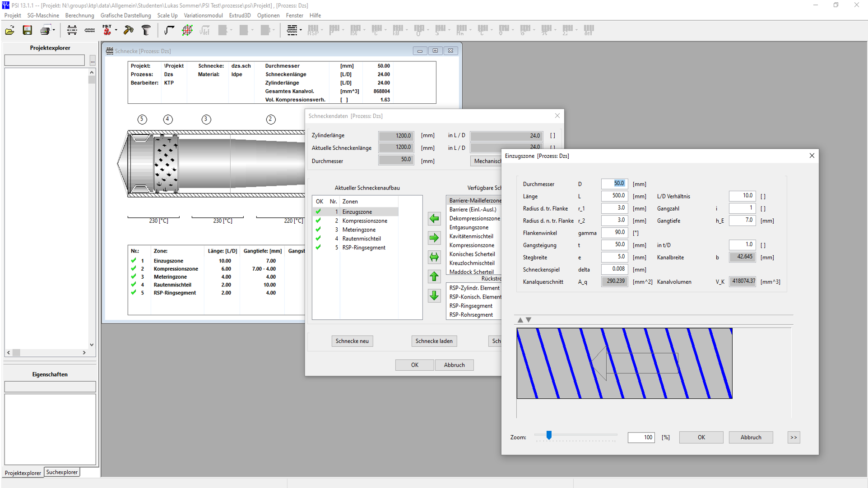
Task: Open the red 3D grid cube icon
Action: coord(187,30)
